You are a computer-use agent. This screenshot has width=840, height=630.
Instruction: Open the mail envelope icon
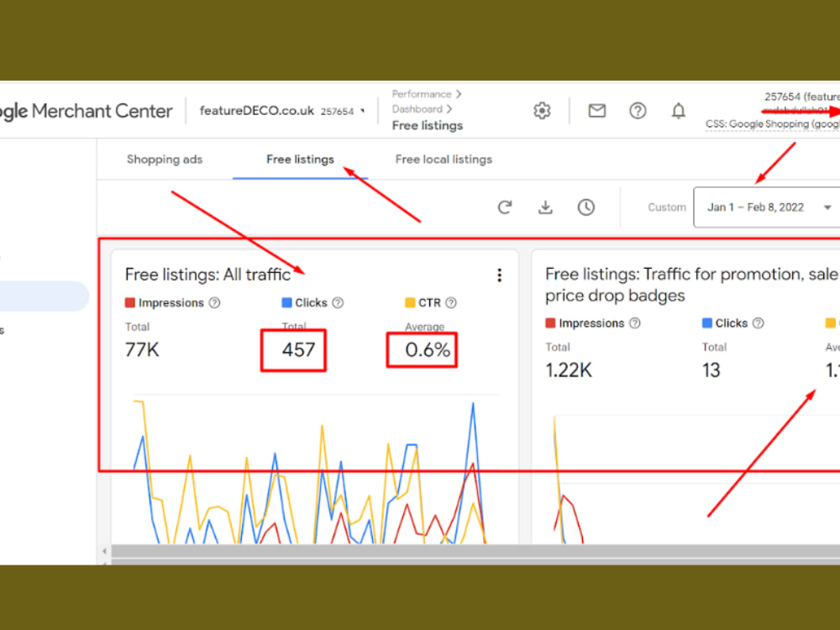(x=596, y=110)
